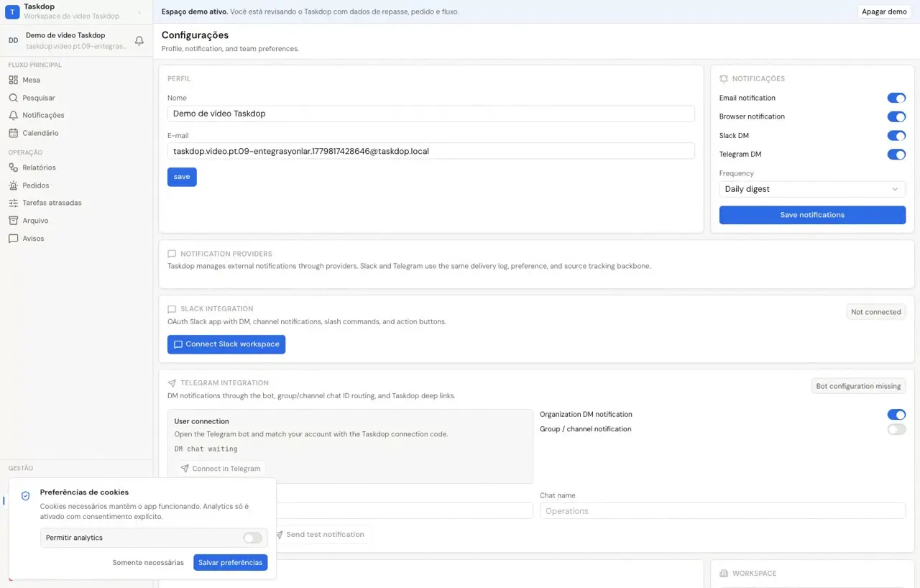The image size is (920, 588).
Task: Expand the Taskdop workspace switcher chevron
Action: (139, 12)
